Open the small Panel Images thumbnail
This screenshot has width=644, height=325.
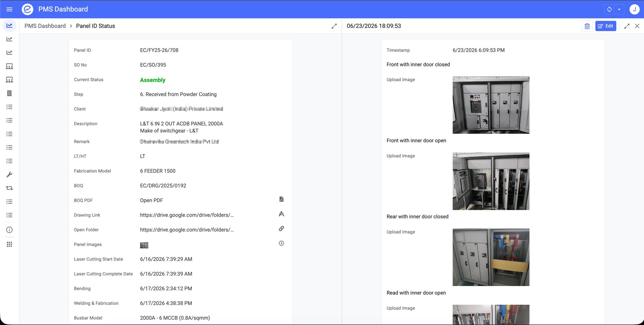[144, 245]
